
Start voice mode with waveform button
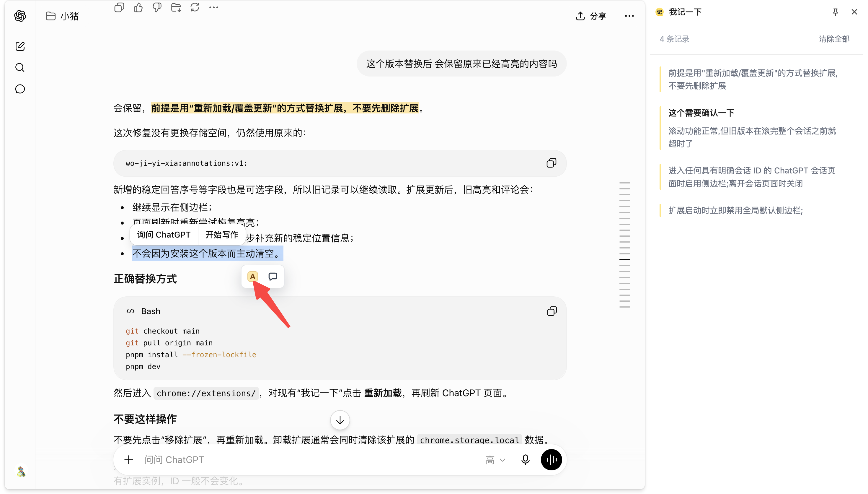(551, 460)
